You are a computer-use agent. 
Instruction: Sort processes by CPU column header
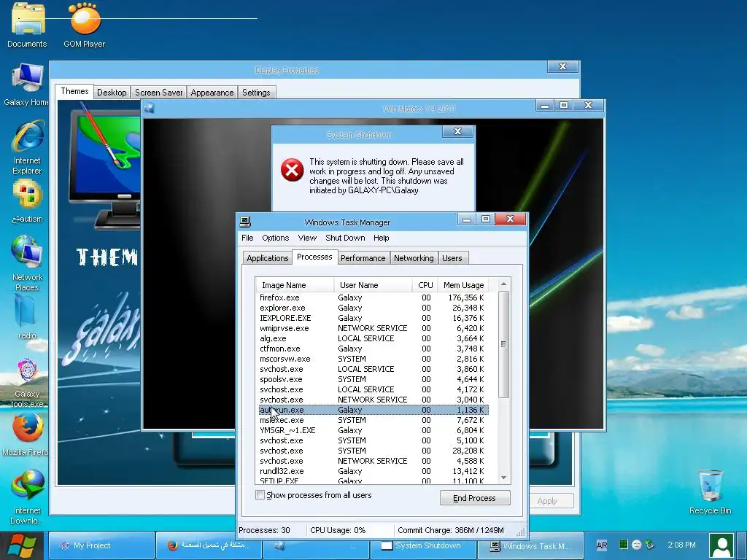click(425, 285)
